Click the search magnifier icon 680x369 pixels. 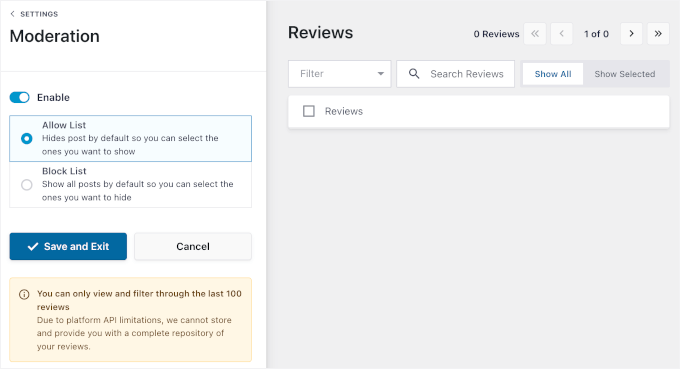coord(414,74)
